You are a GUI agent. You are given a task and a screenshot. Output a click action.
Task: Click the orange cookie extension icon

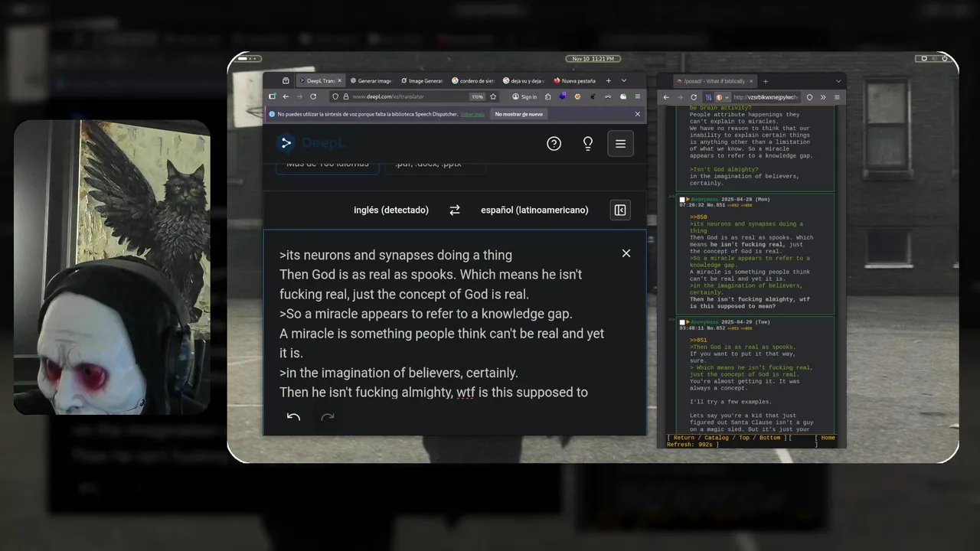[x=577, y=96]
